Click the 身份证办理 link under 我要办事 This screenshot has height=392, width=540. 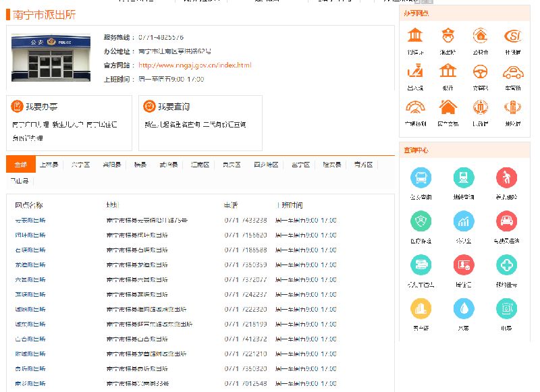28,138
